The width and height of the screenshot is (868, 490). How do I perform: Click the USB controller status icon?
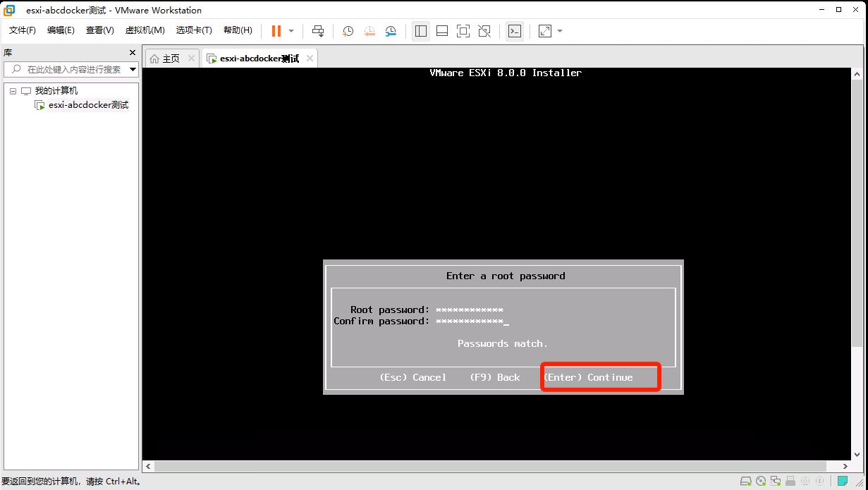(x=790, y=481)
